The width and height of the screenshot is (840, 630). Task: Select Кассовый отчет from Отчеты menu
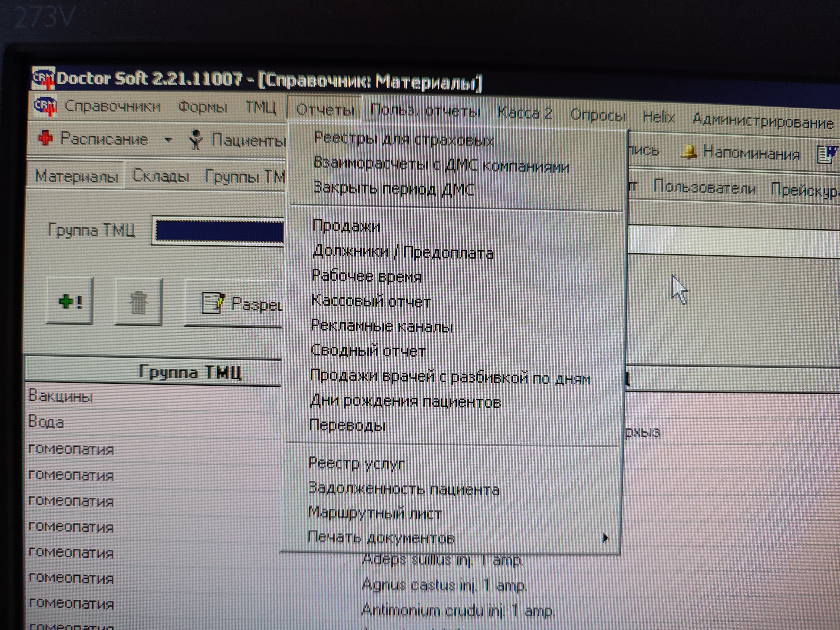[x=371, y=302]
